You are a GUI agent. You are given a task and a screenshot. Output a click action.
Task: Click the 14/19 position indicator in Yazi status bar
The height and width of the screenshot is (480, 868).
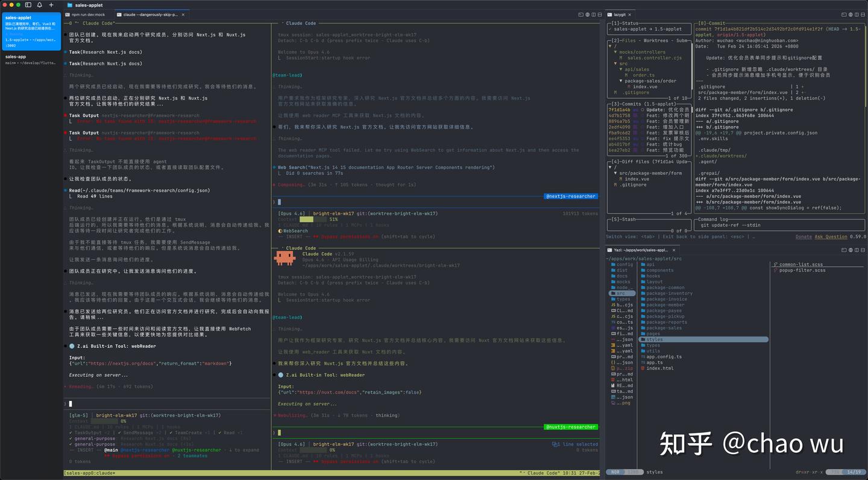pos(854,472)
